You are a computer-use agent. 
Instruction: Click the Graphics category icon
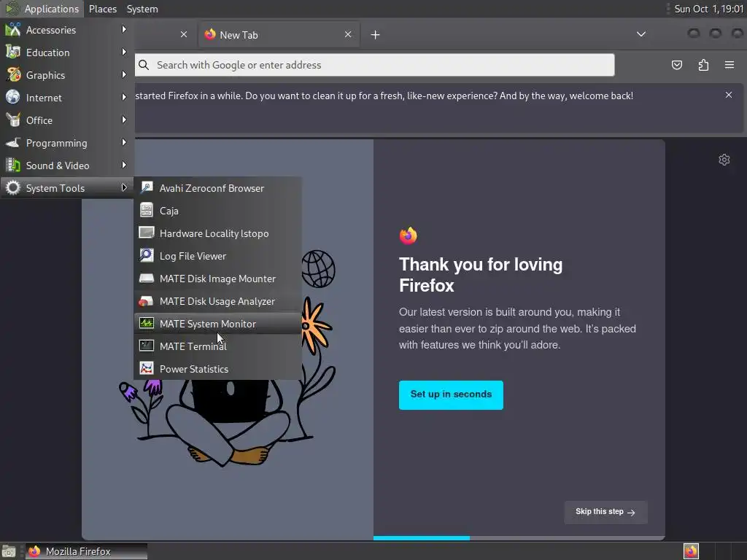click(x=13, y=75)
